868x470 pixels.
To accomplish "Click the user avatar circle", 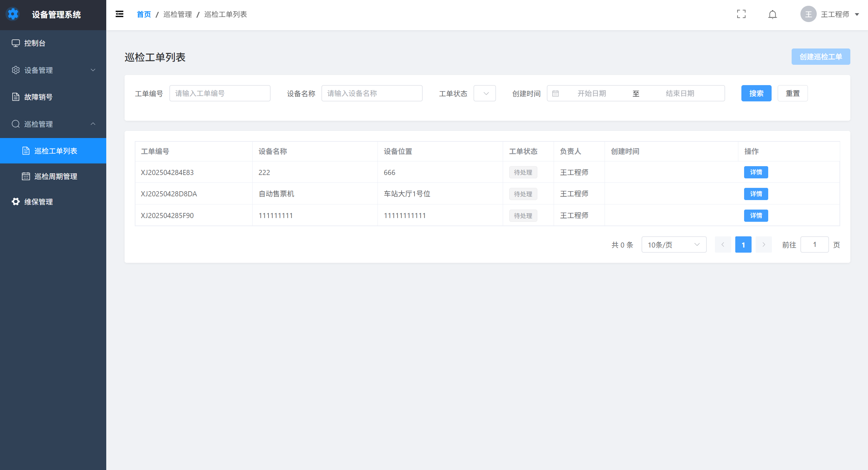I will [x=808, y=14].
